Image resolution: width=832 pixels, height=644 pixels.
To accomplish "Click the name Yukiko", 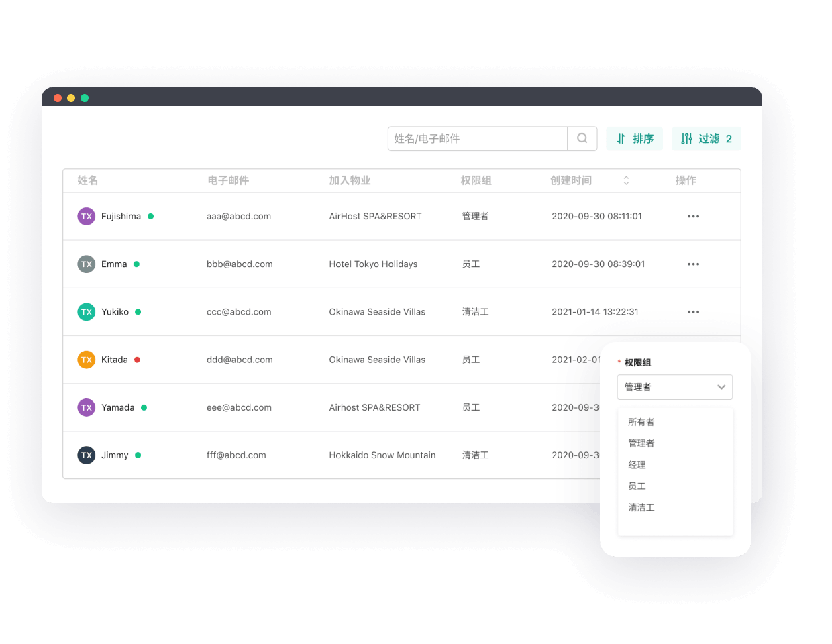I will tap(115, 312).
